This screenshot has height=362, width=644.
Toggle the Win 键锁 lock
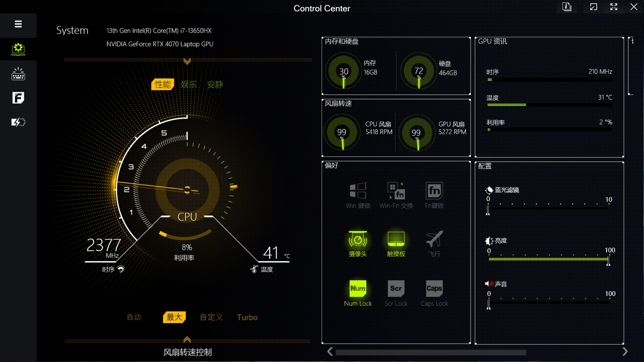357,191
